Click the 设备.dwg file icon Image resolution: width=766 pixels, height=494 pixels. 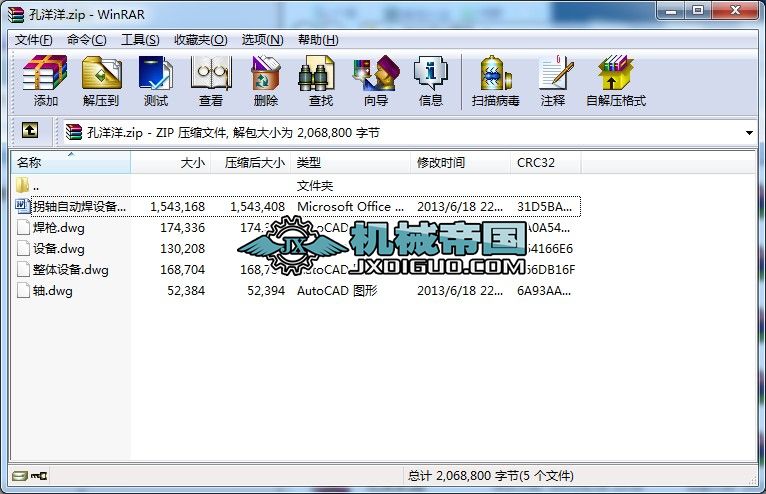point(23,248)
